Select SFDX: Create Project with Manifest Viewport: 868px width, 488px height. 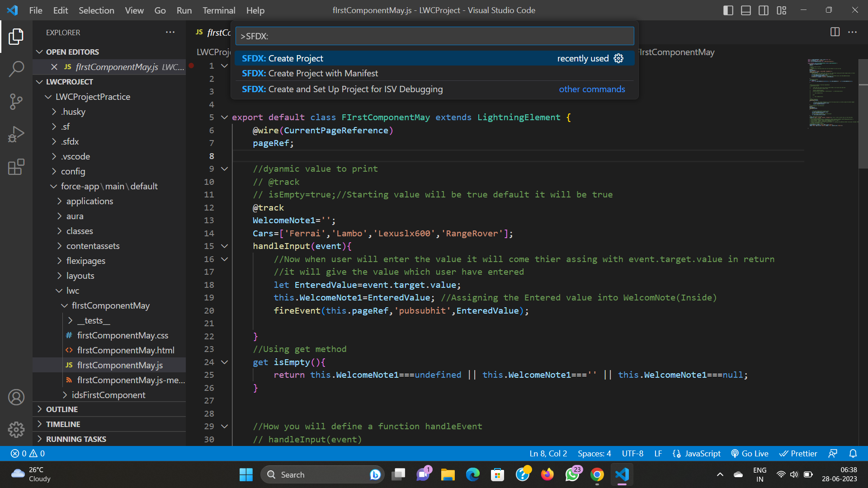(x=310, y=73)
